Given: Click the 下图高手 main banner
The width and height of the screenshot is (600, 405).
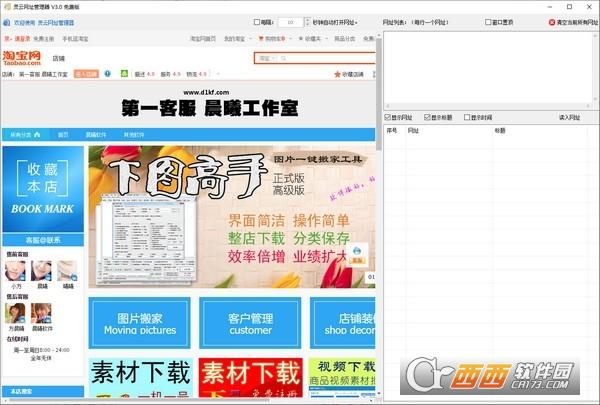Looking at the screenshot, I should pyautogui.click(x=232, y=217).
